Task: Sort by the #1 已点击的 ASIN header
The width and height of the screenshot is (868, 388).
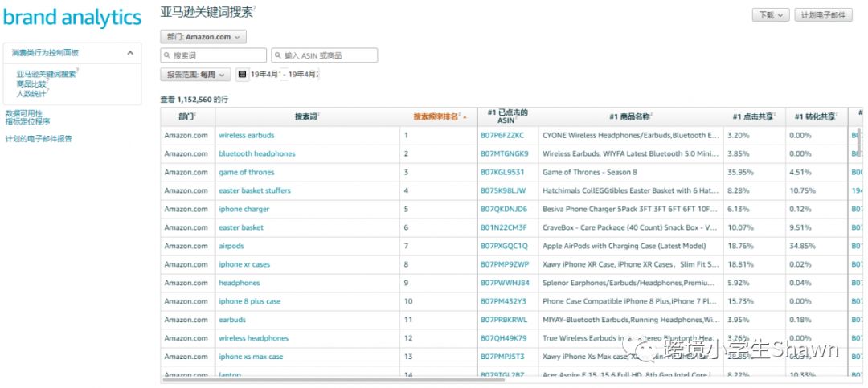Action: point(507,116)
